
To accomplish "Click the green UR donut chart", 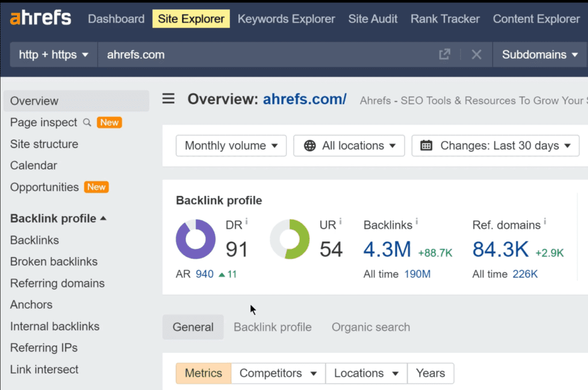I will 290,239.
